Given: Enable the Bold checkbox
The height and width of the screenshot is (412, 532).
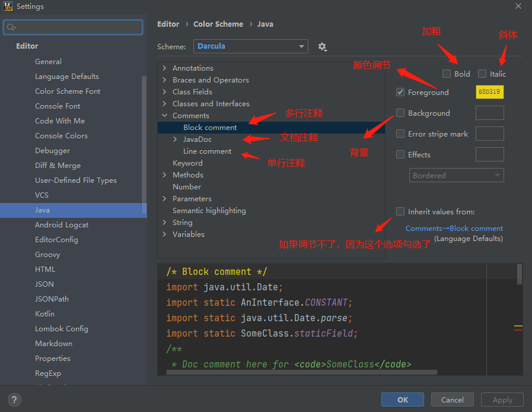Looking at the screenshot, I should pyautogui.click(x=447, y=74).
